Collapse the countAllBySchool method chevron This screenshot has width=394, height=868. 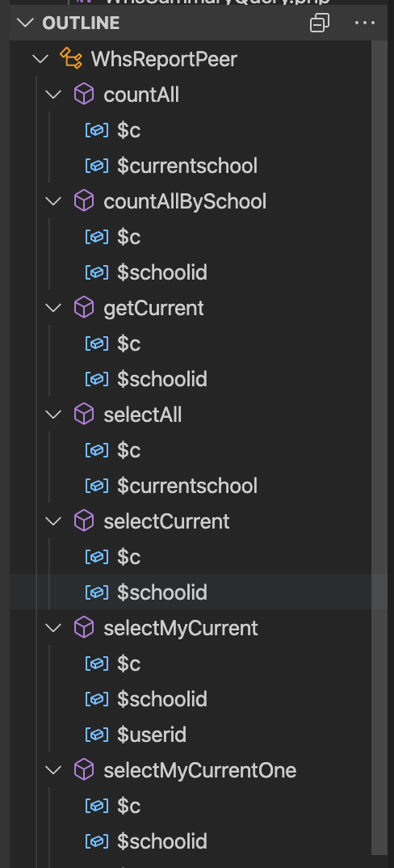[x=53, y=201]
